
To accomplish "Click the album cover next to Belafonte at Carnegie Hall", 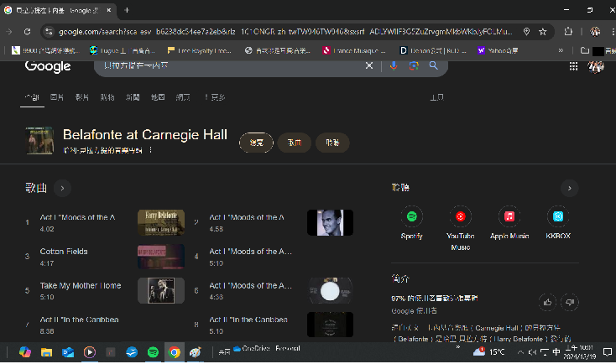I will pos(39,141).
